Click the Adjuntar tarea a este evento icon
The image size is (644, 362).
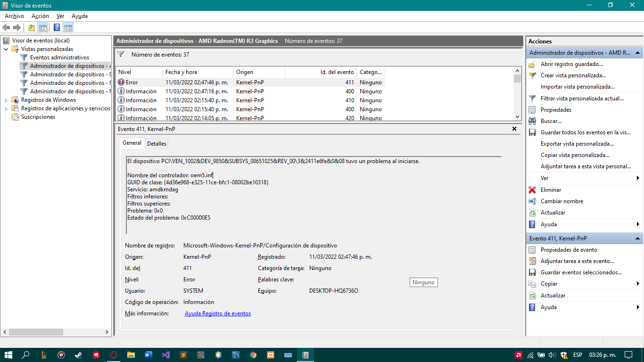coord(532,261)
